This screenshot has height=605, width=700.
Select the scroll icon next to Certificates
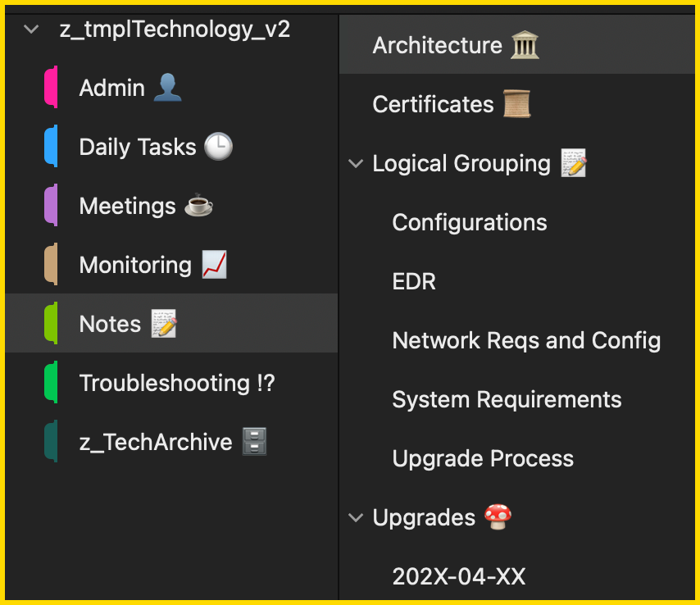coord(516,103)
